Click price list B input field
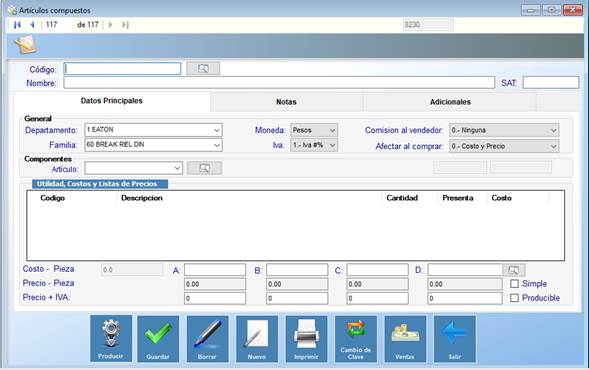The image size is (589, 370). click(297, 270)
